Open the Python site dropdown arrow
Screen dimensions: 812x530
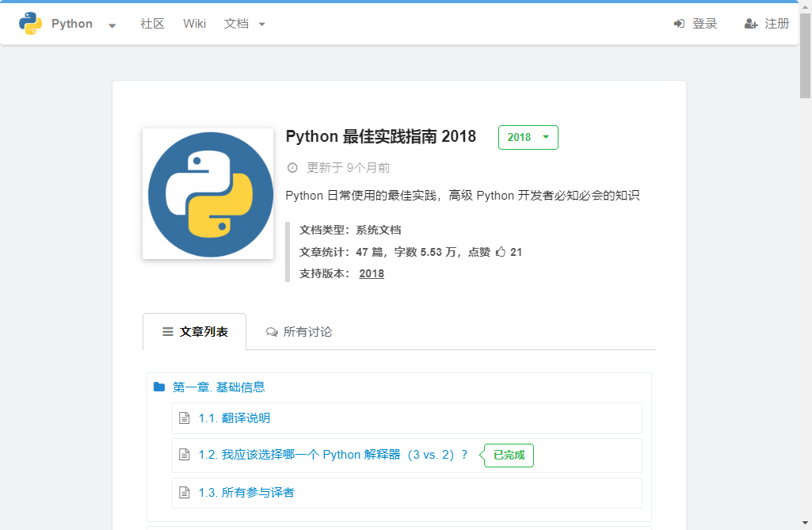(x=112, y=25)
